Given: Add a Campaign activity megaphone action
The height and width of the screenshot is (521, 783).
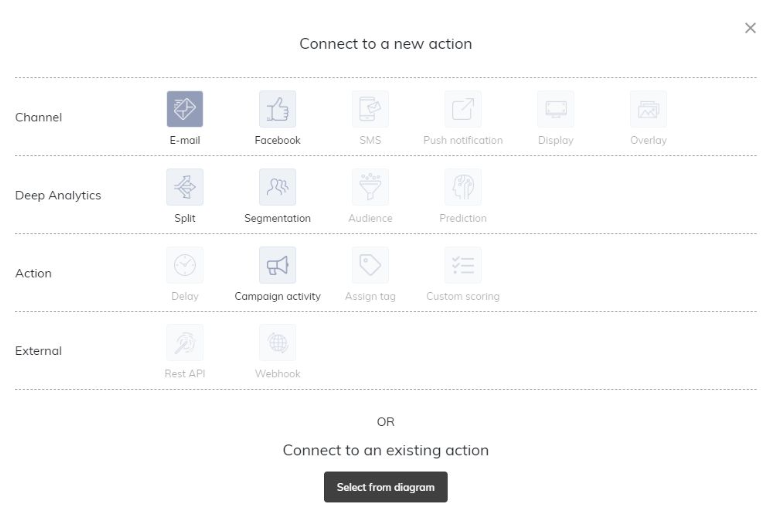Looking at the screenshot, I should (x=277, y=265).
